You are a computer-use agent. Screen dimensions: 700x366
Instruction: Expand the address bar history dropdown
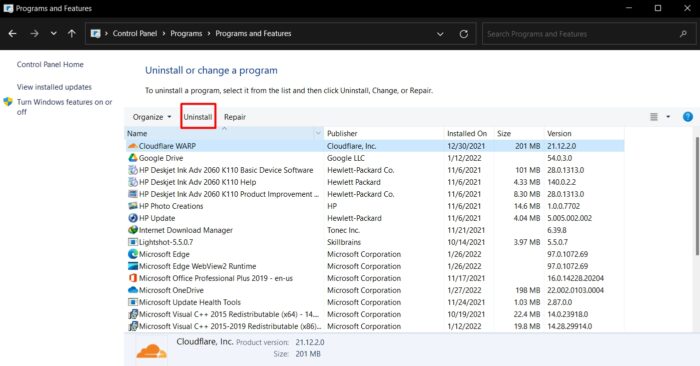tap(440, 34)
